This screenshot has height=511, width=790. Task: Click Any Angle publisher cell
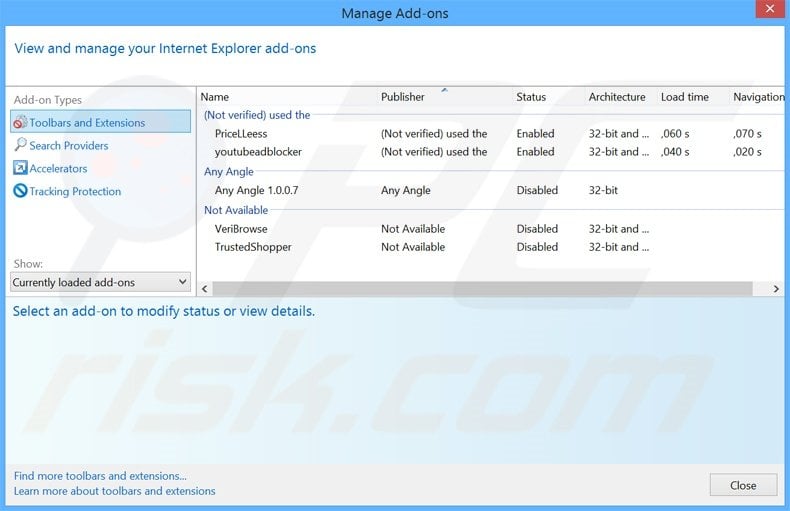tap(406, 190)
